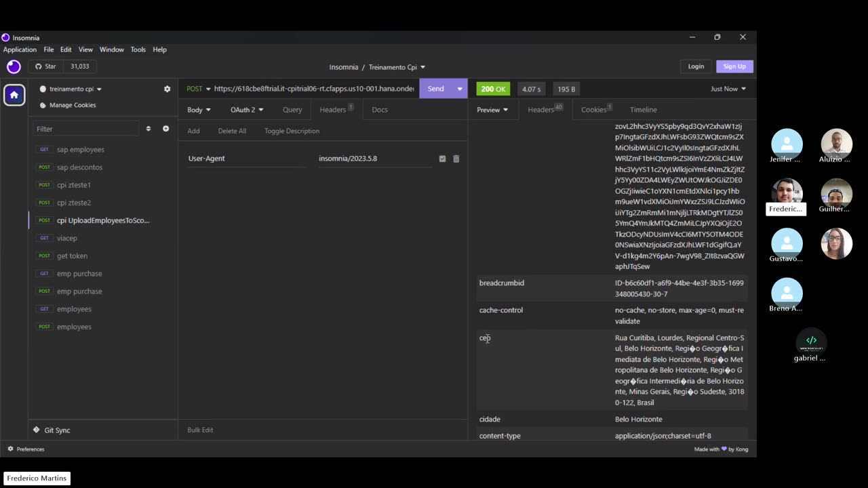
Task: Open the View menu
Action: 85,49
